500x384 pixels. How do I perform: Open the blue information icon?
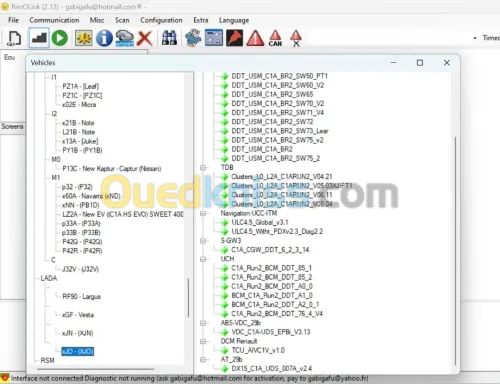(104, 38)
